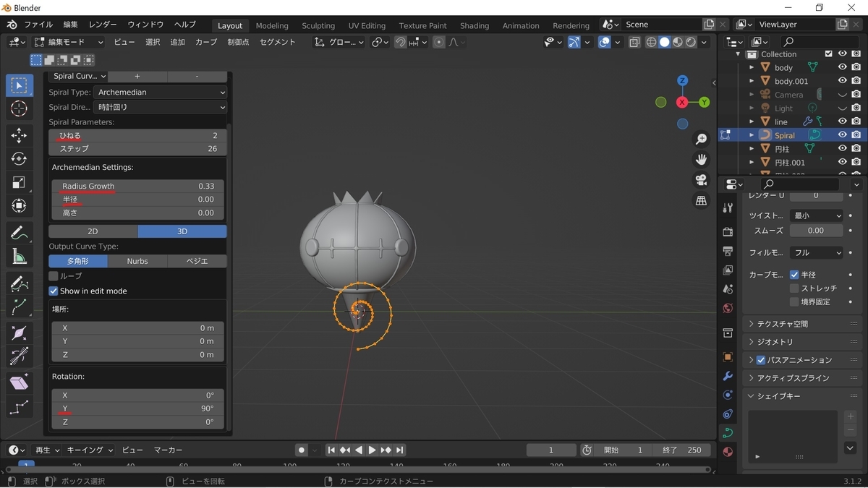Screen dimensions: 868x488
Task: Toggle camera view icon in viewport
Action: coord(701,180)
